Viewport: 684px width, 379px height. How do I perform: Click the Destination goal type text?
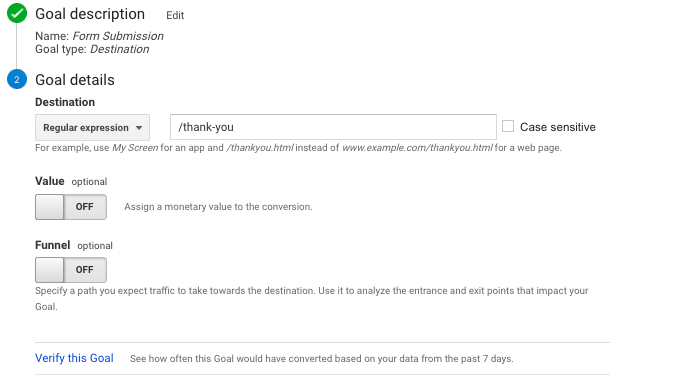point(120,49)
